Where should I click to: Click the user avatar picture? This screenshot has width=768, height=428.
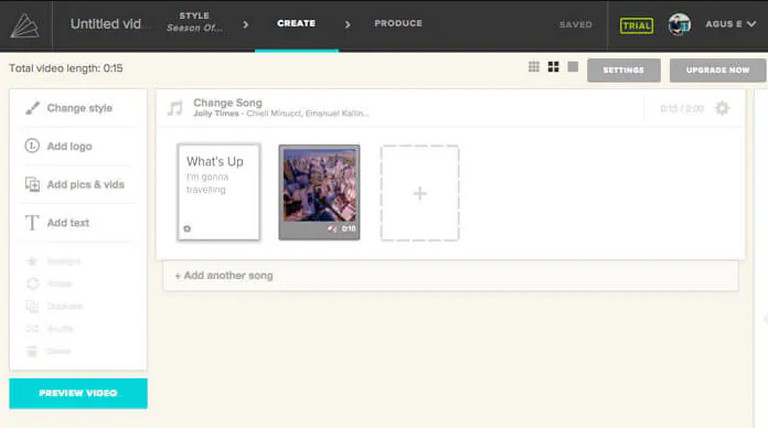[679, 24]
